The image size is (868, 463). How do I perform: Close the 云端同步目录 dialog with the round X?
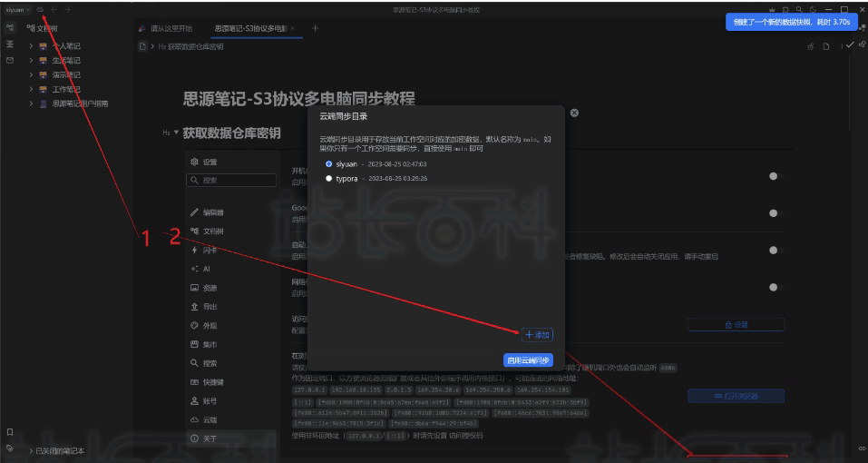coord(574,113)
